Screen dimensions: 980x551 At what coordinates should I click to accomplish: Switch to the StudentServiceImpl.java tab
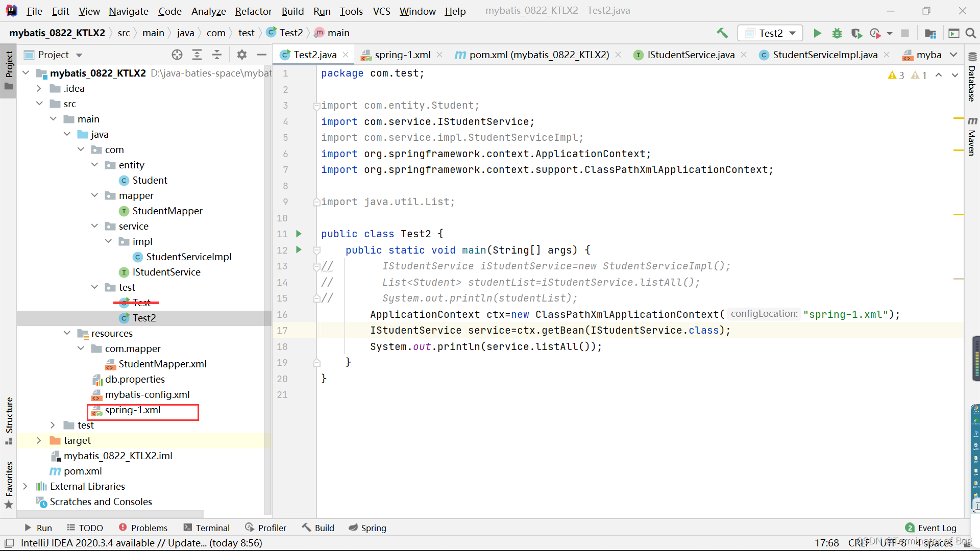tap(825, 55)
